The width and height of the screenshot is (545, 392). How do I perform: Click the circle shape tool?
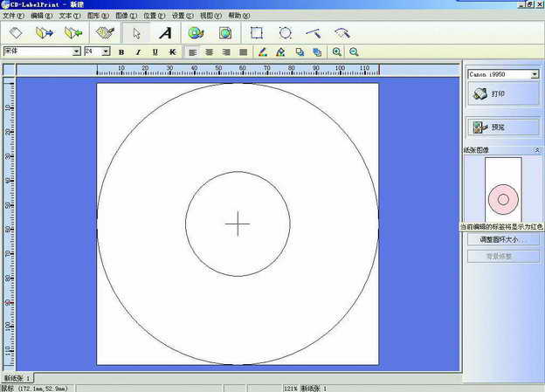click(x=285, y=33)
